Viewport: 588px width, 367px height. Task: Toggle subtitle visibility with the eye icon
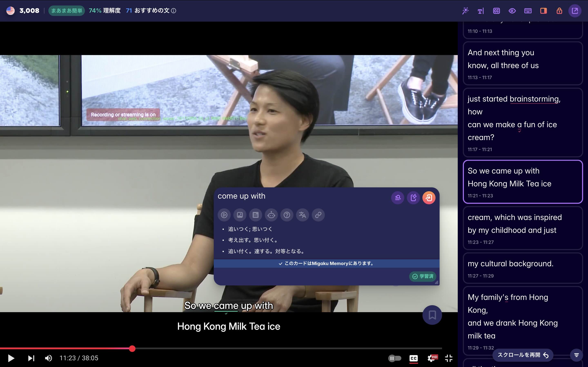coord(512,11)
